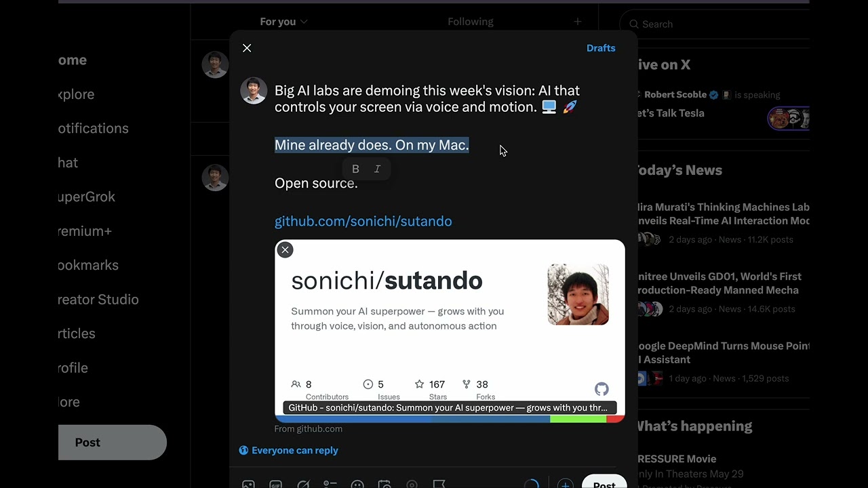Open Drafts in compose dialog
The image size is (868, 488).
point(601,48)
